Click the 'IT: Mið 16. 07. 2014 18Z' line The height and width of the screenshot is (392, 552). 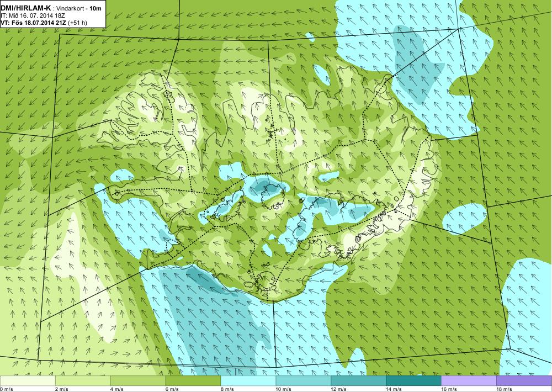pyautogui.click(x=33, y=15)
